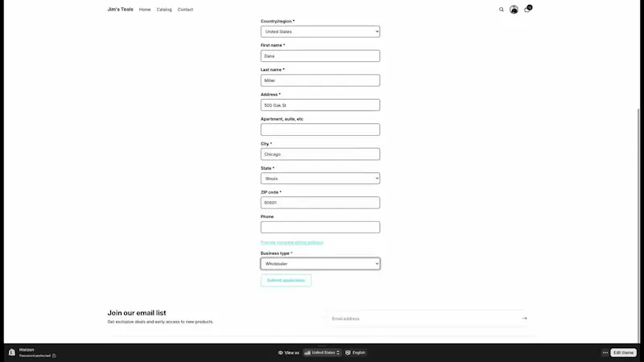Click the Address field with 500 Oak St

[320, 105]
